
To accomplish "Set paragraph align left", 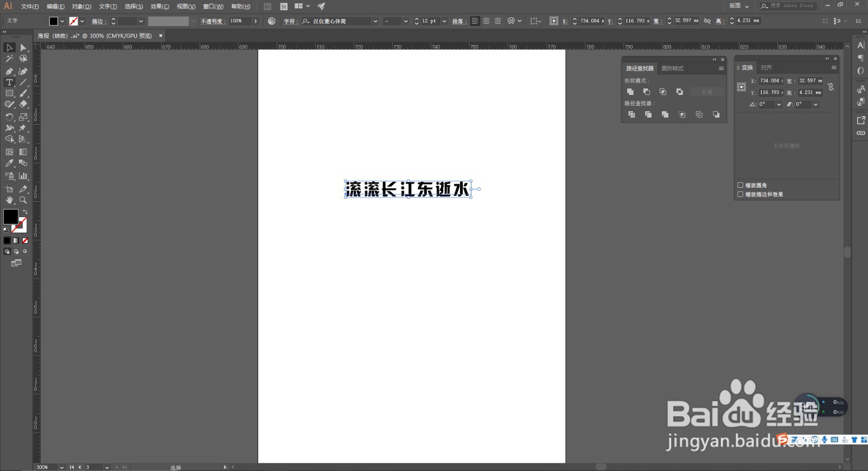I will (x=475, y=21).
